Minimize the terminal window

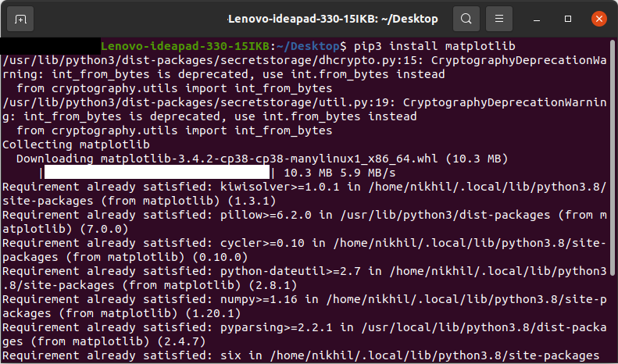coord(537,19)
